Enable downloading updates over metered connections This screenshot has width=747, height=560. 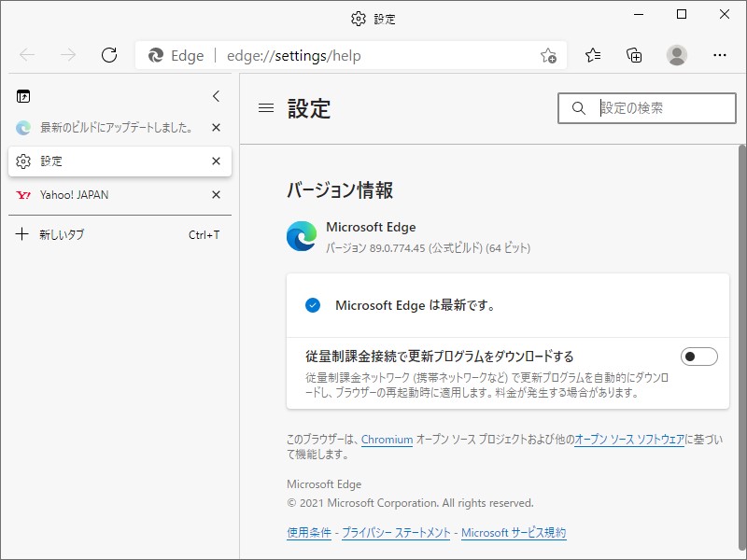[x=697, y=357]
